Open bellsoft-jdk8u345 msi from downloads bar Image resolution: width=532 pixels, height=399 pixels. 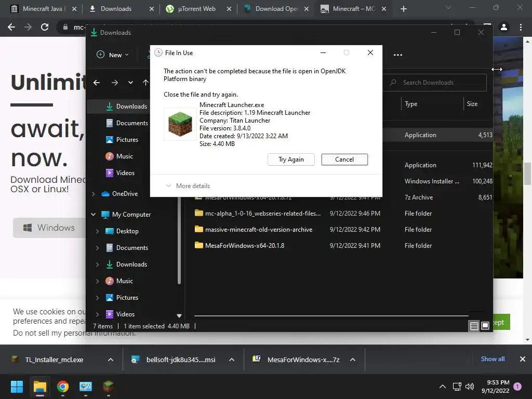(x=180, y=360)
